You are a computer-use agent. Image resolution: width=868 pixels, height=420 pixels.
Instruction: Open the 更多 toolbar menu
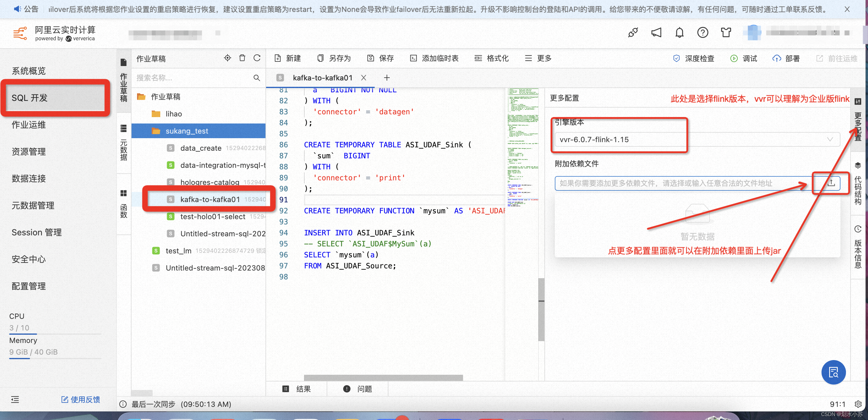point(538,58)
